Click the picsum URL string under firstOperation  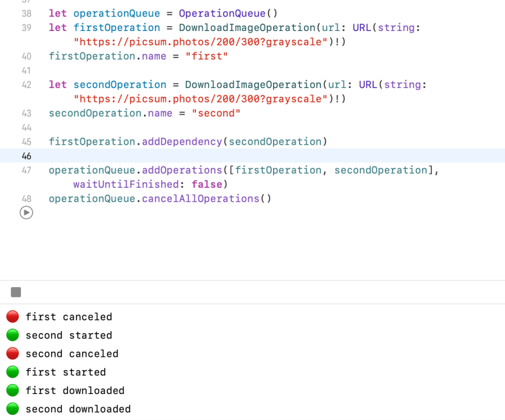point(200,42)
